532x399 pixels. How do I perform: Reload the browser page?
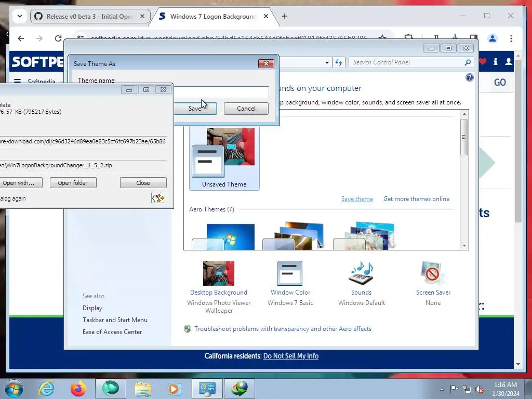(58, 38)
